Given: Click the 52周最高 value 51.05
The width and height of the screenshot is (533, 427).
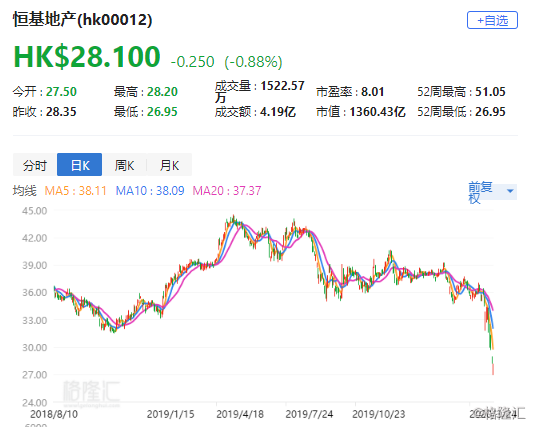Looking at the screenshot, I should pos(490,92).
